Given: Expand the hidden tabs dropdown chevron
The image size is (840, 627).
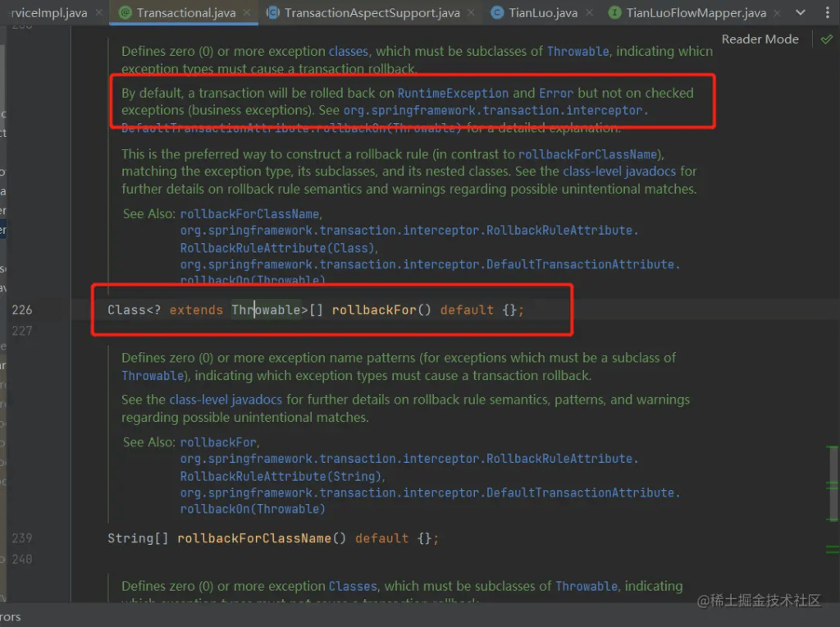Looking at the screenshot, I should [801, 13].
